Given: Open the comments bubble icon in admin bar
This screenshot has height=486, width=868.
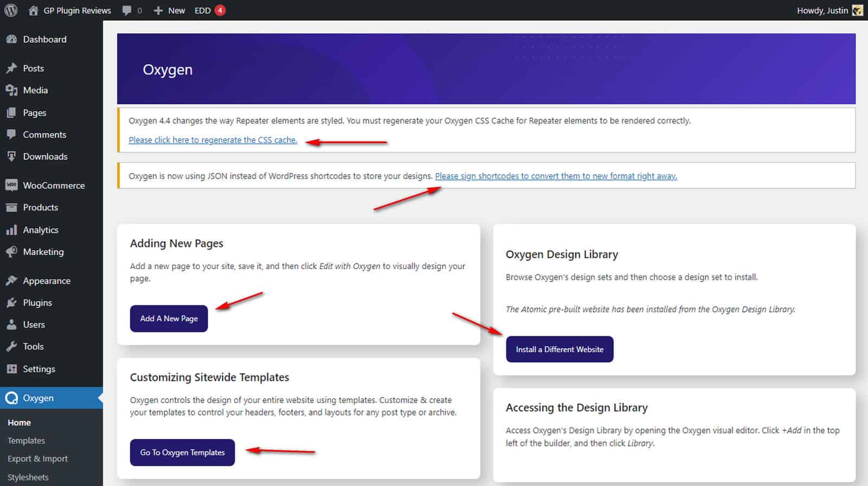Looking at the screenshot, I should [x=127, y=10].
